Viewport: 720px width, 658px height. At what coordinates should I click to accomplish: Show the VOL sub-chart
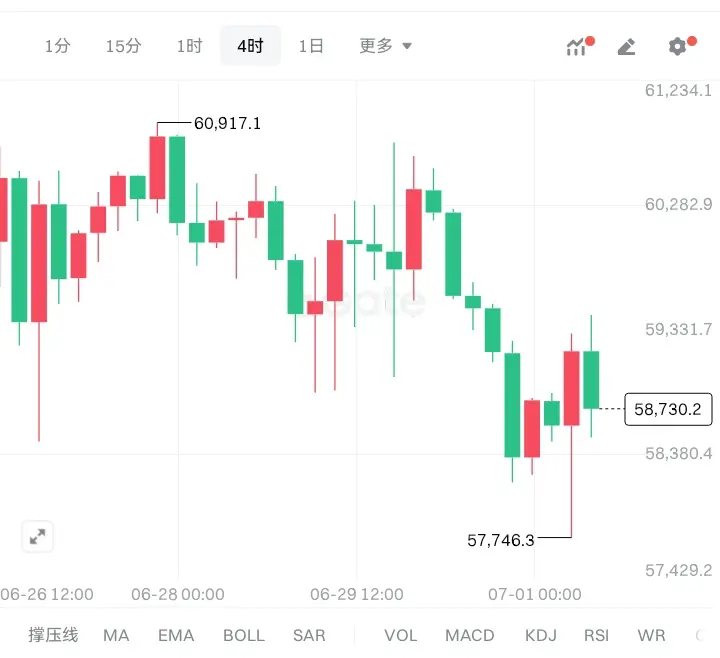401,636
